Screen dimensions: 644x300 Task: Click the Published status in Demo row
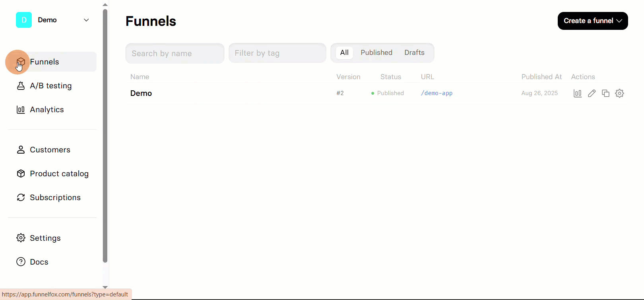[388, 93]
